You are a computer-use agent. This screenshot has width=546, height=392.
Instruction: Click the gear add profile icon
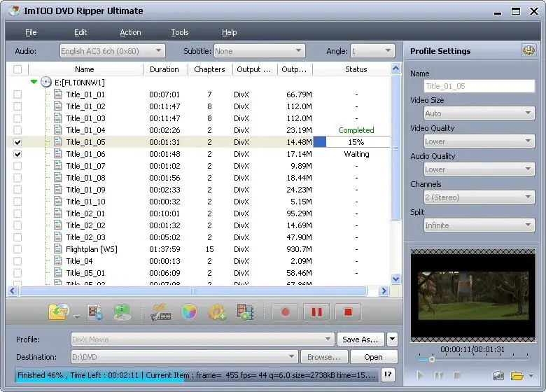(x=216, y=312)
